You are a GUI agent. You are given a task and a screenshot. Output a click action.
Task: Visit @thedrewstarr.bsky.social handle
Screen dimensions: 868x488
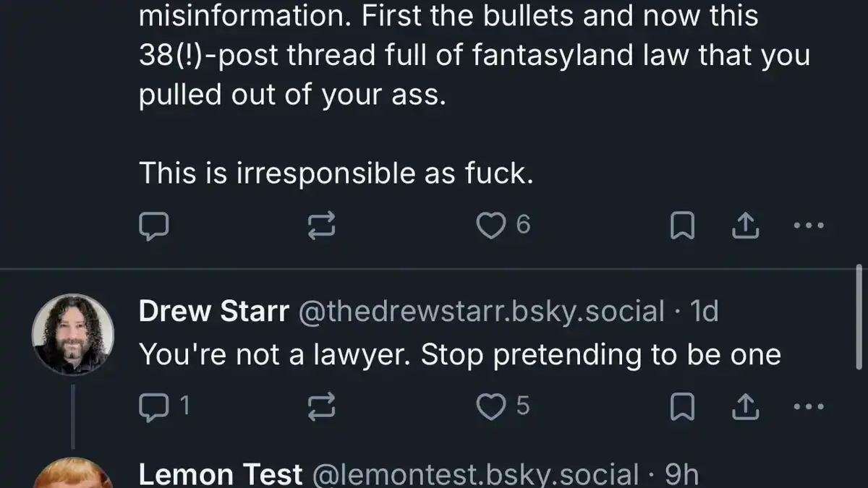pos(481,312)
